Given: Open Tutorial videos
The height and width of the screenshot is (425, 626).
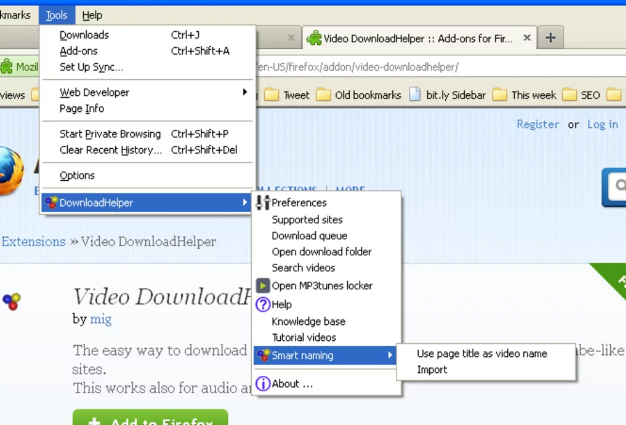Looking at the screenshot, I should pyautogui.click(x=327, y=338).
